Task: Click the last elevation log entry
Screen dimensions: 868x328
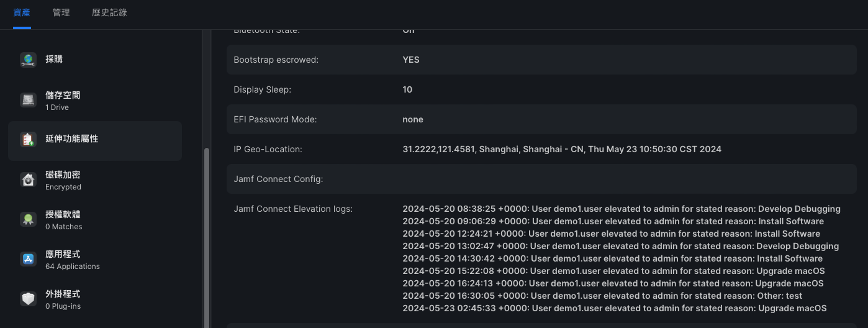Action: click(615, 308)
